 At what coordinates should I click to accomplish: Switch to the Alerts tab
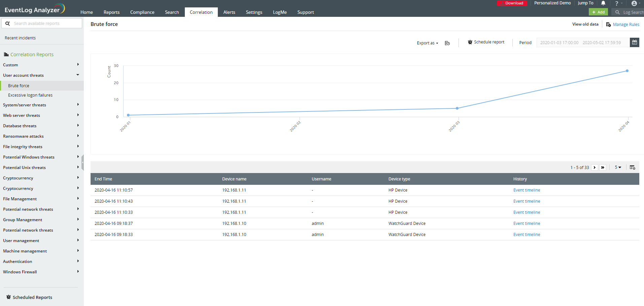tap(229, 12)
